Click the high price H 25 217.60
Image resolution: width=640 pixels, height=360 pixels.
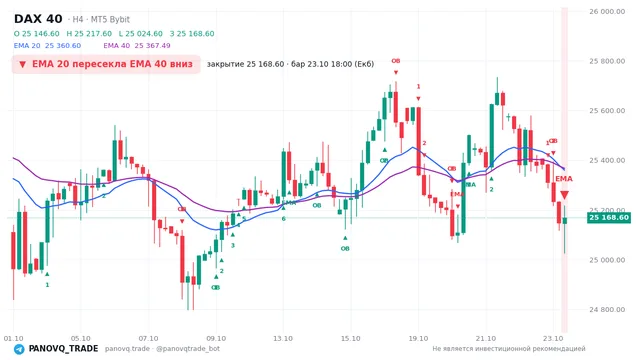[89, 34]
